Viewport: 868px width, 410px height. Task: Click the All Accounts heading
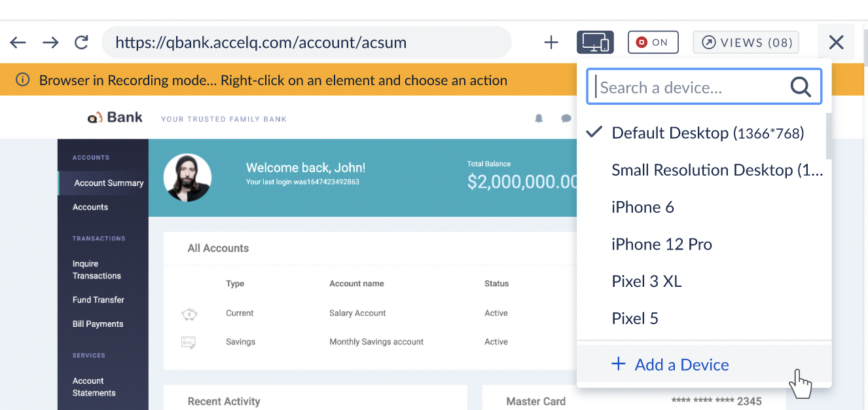click(218, 248)
